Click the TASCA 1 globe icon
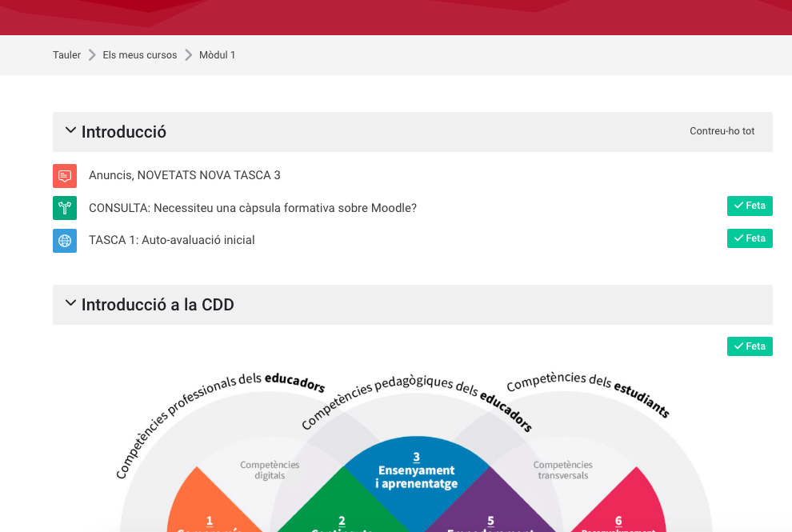 65,240
